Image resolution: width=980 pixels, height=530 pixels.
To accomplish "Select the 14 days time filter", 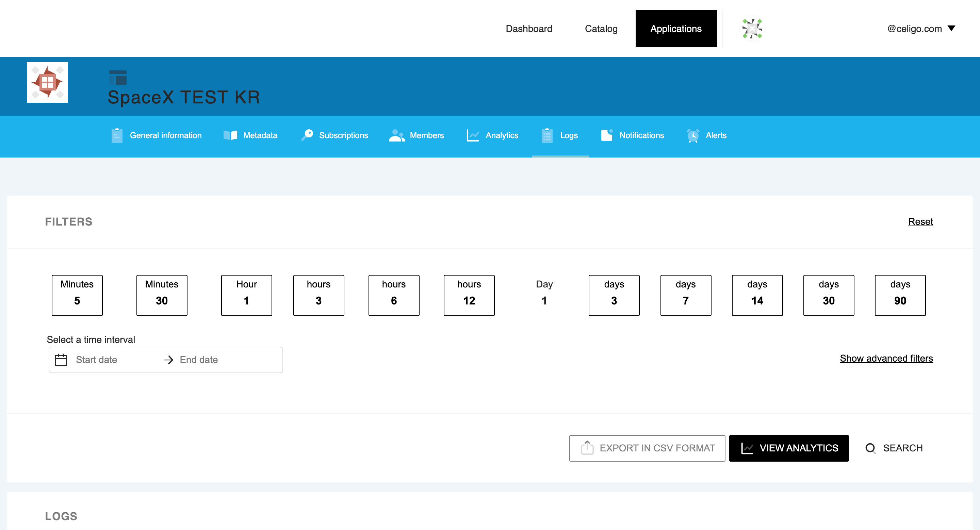I will [757, 295].
